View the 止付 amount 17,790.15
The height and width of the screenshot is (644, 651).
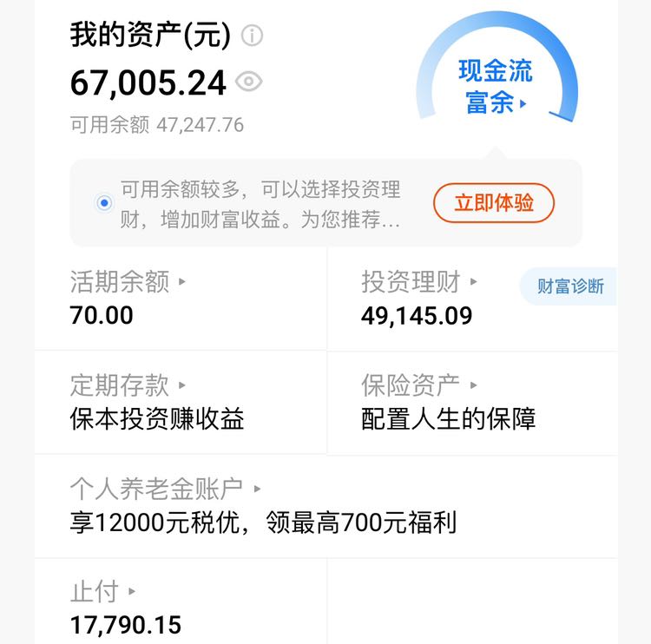click(126, 625)
